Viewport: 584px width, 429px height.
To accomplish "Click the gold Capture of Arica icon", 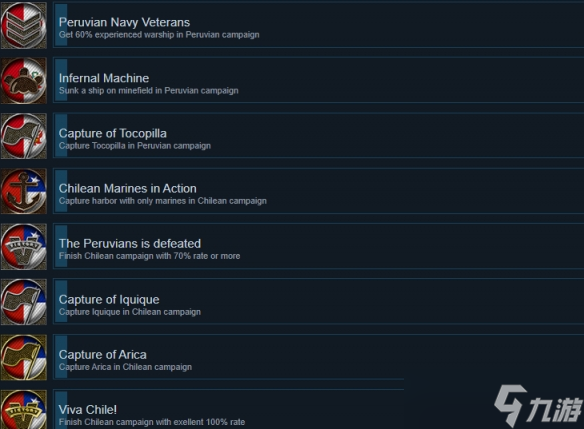I will (24, 358).
